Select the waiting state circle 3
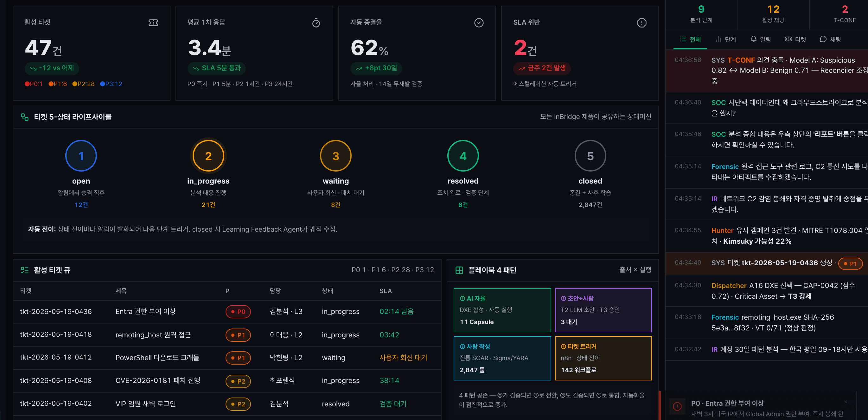Viewport: 868px width, 420px height. (x=335, y=156)
